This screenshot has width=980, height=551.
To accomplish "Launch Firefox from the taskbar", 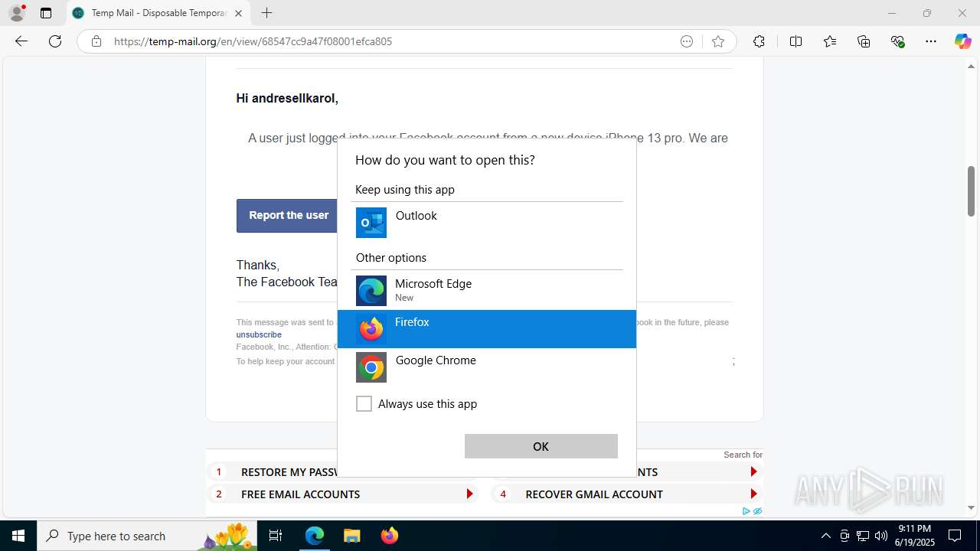I will 389,536.
